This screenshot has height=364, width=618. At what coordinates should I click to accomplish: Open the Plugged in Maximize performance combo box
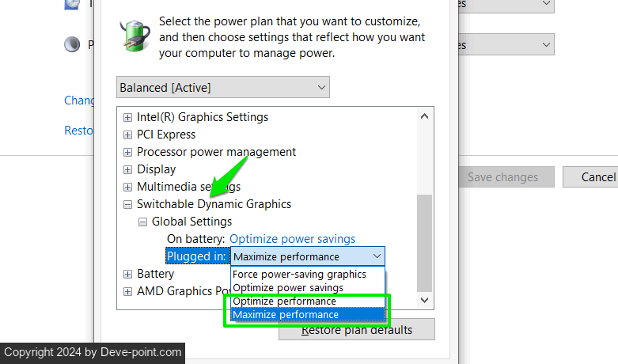click(x=307, y=256)
